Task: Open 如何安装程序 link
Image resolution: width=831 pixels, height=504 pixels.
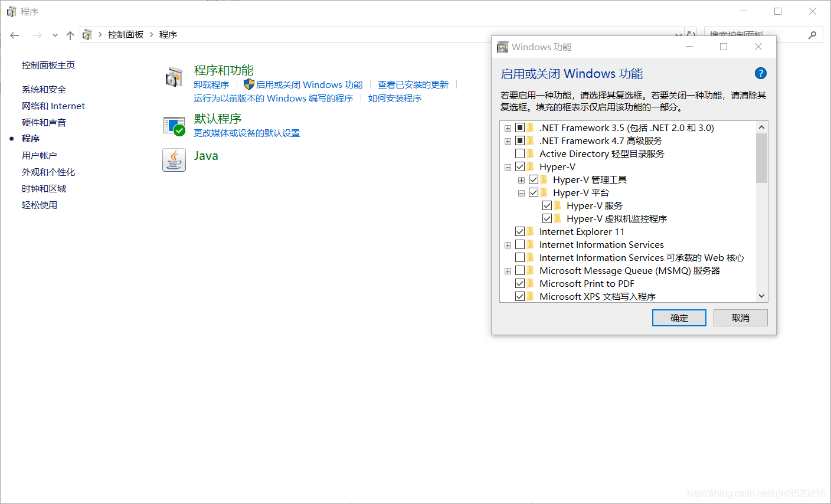Action: point(395,99)
